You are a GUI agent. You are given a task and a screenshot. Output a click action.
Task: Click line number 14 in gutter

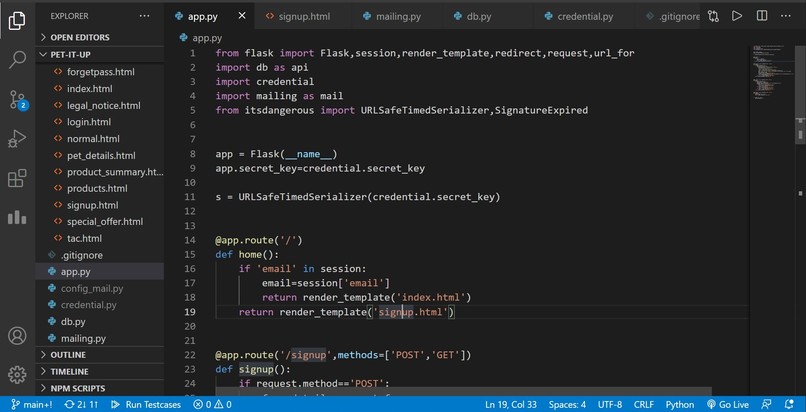tap(190, 240)
